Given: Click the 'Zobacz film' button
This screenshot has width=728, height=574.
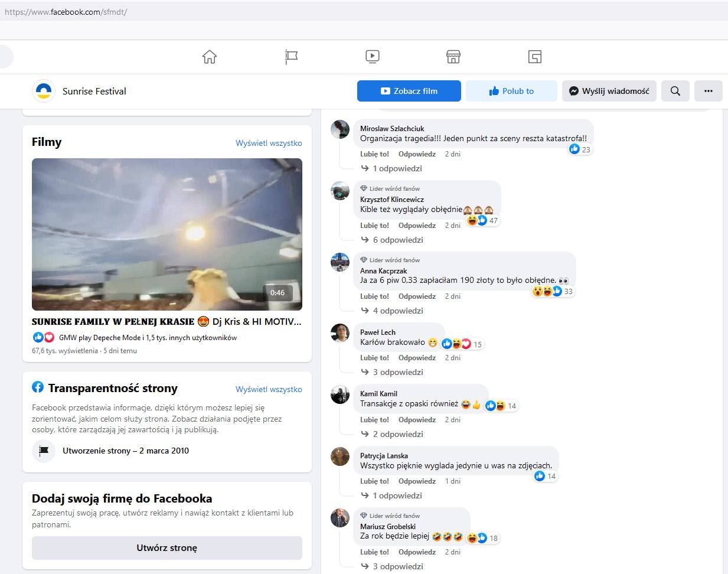Looking at the screenshot, I should [409, 91].
